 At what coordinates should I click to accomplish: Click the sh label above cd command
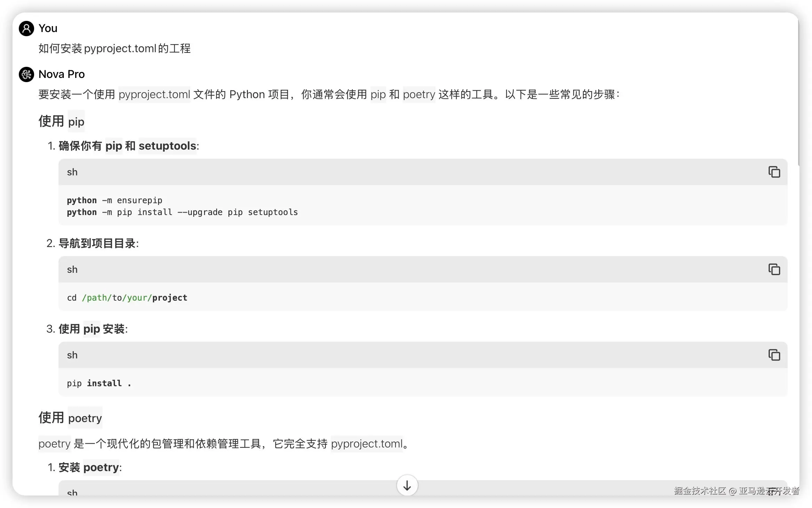[72, 270]
